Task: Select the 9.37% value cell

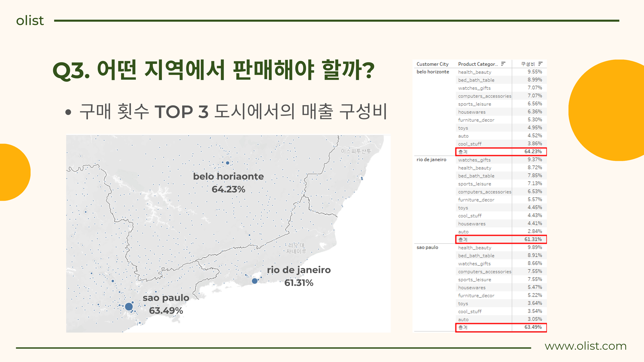Action: (535, 159)
